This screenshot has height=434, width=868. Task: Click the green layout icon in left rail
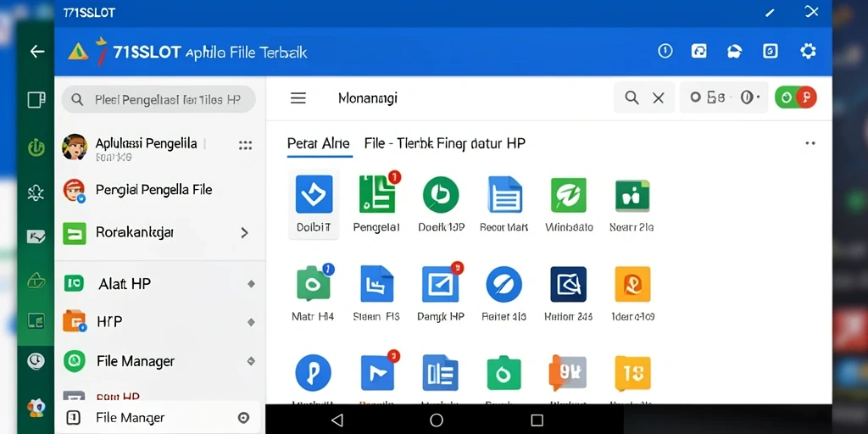[36, 320]
